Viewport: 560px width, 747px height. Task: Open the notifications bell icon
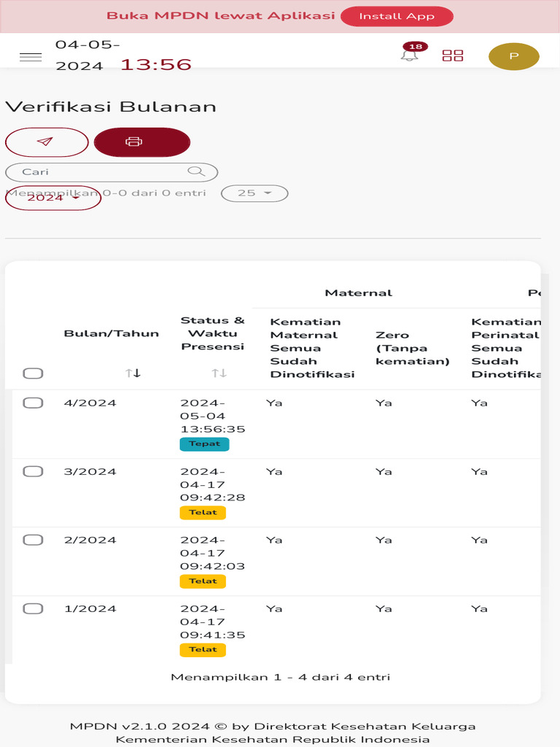pos(410,55)
